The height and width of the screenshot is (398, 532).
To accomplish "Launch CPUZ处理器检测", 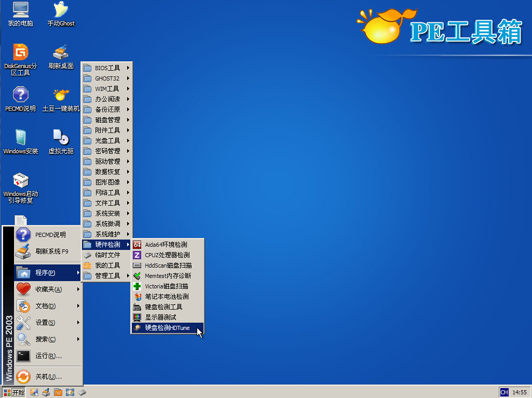I will [168, 255].
